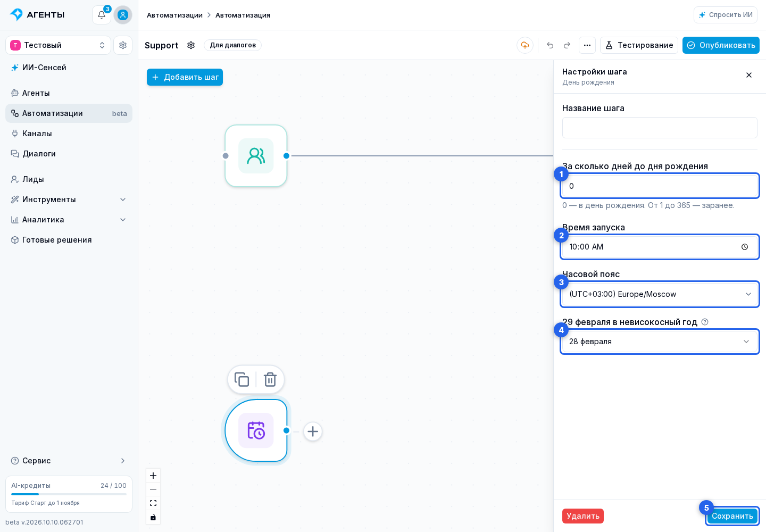Duplicate the selected step

242,379
